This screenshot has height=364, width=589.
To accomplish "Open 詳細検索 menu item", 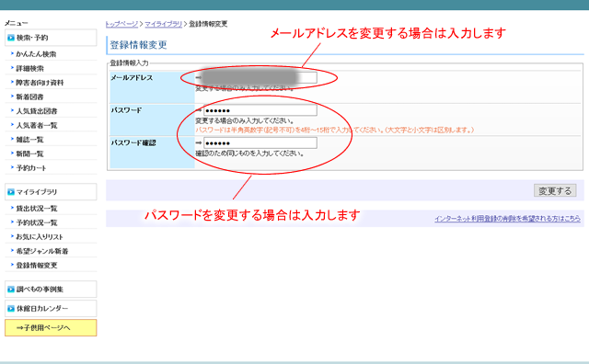I will 29,68.
